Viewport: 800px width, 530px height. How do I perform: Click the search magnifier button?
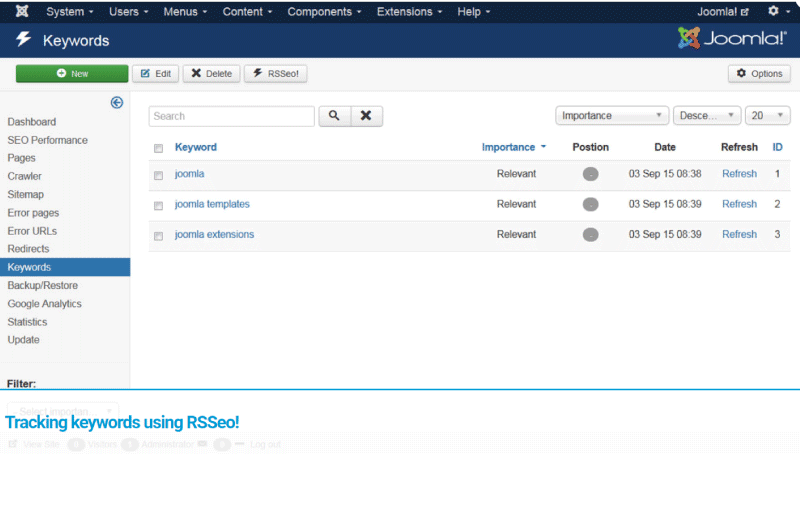(x=334, y=116)
